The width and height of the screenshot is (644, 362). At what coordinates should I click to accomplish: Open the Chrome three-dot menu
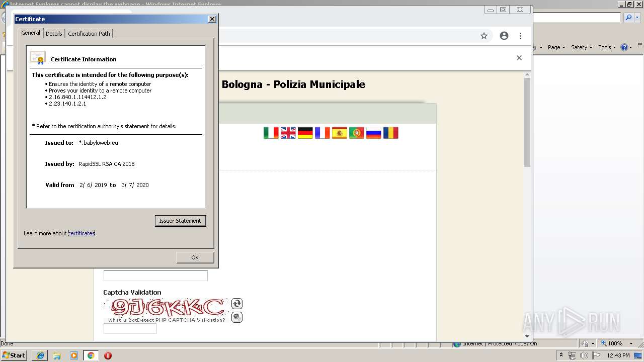click(520, 36)
